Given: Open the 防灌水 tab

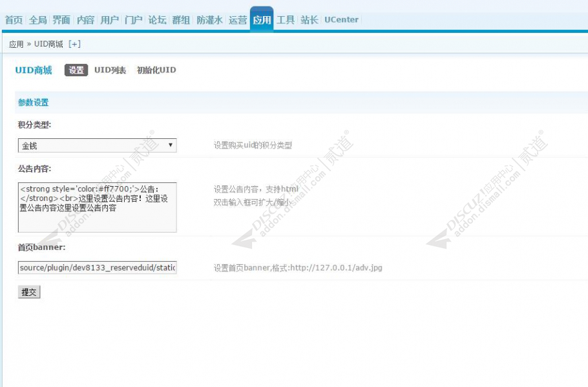Looking at the screenshot, I should pyautogui.click(x=209, y=20).
